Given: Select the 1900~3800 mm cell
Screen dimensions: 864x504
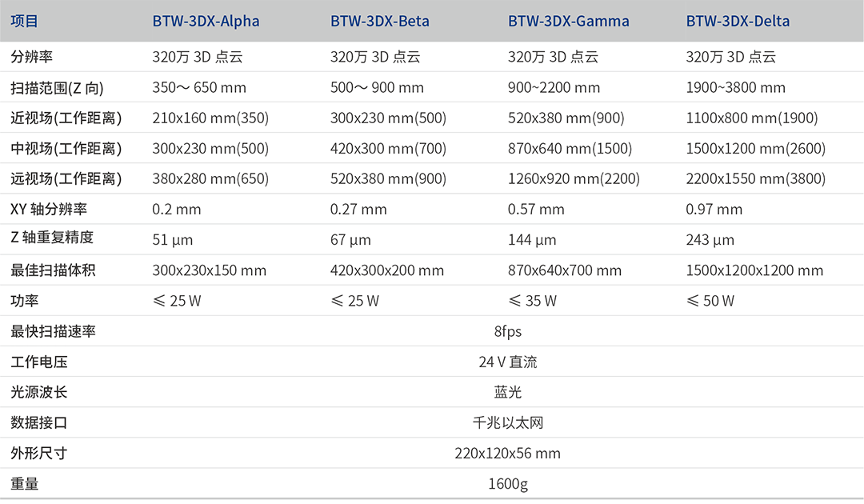Looking at the screenshot, I should [735, 87].
